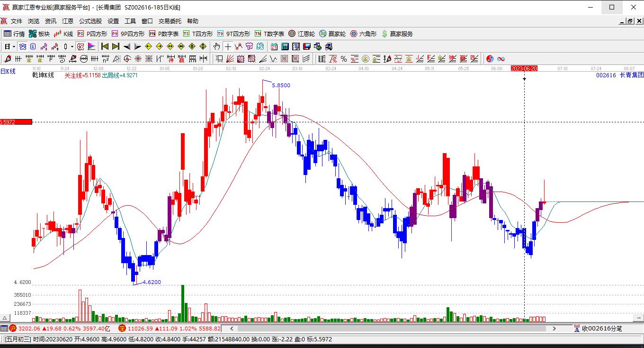Click the 沪 Shanghai index status icon
The image size is (644, 348).
[13, 328]
